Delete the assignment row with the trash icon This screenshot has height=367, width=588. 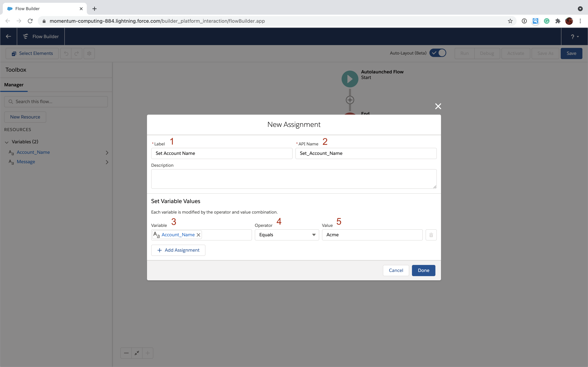click(431, 235)
